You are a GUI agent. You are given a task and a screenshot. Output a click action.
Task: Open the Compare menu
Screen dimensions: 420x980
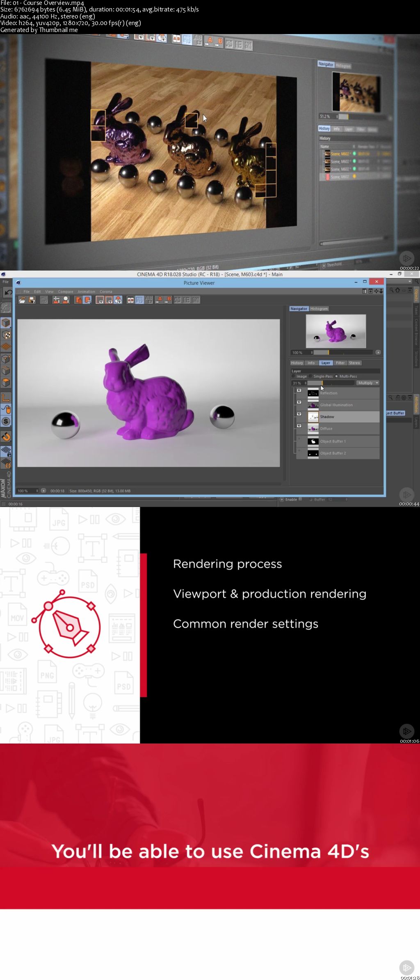pos(66,292)
